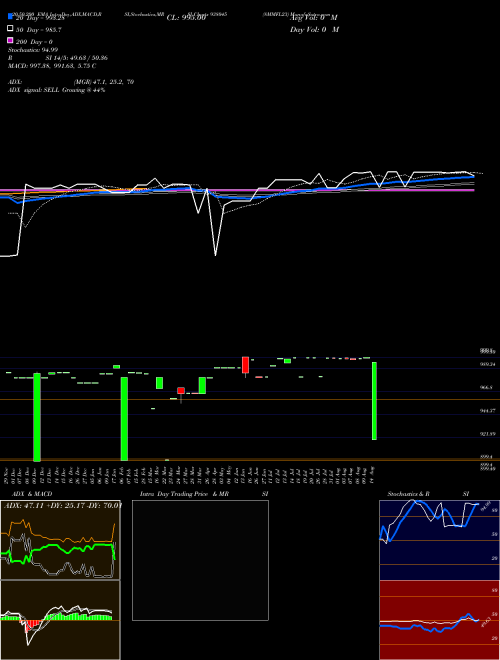
Task: Click the empty Intra Day Trading panel
Action: [200, 560]
